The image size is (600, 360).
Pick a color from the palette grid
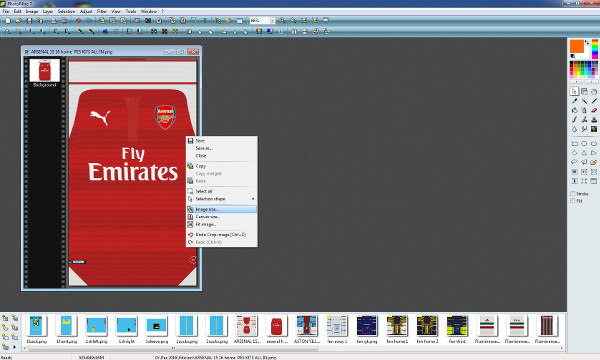pos(584,70)
